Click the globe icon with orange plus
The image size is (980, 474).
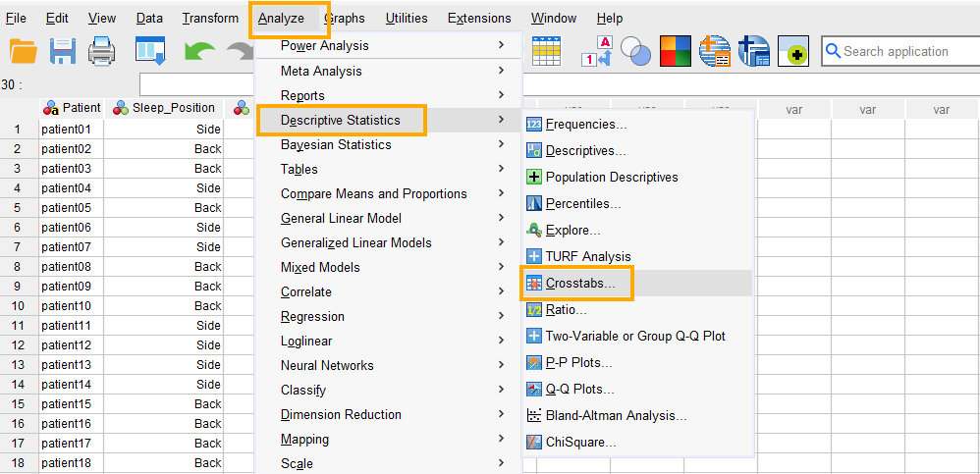tap(715, 51)
